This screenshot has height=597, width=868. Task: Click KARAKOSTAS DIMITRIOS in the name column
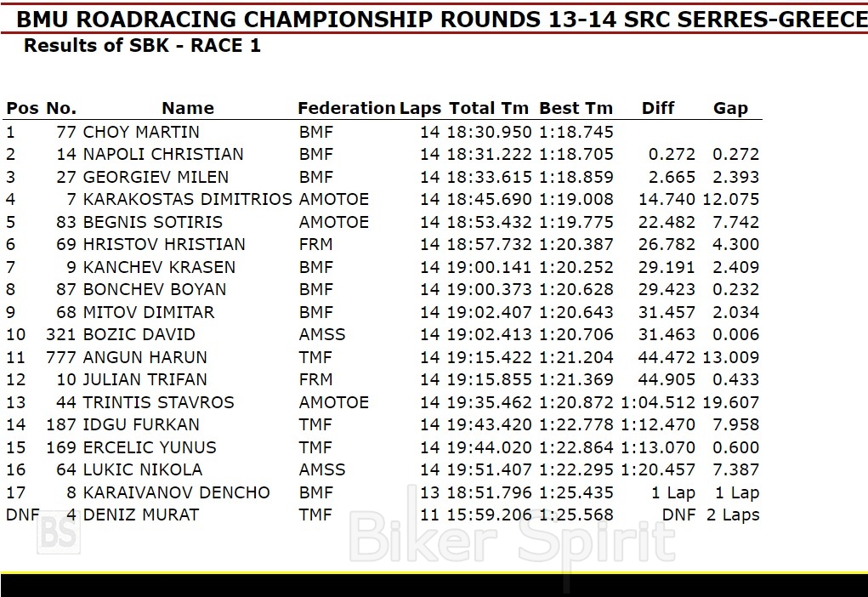click(187, 199)
